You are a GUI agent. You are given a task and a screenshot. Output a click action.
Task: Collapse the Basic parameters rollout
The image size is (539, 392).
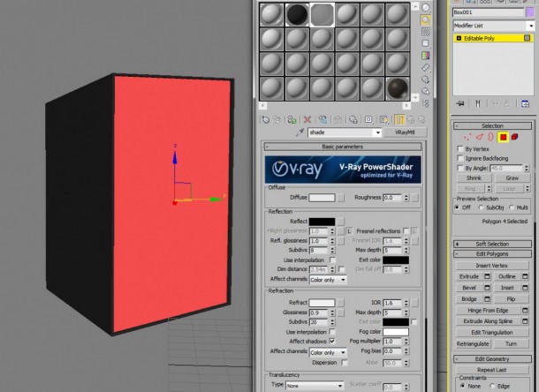click(x=342, y=147)
